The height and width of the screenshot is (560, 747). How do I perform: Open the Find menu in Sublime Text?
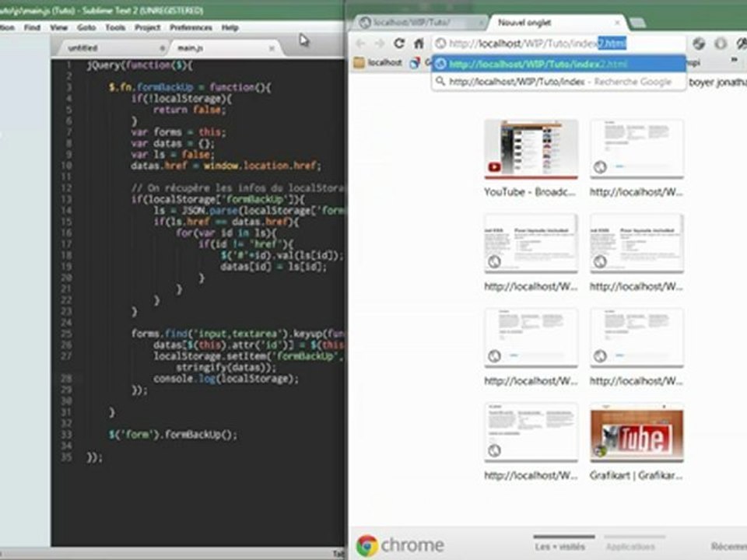click(32, 28)
